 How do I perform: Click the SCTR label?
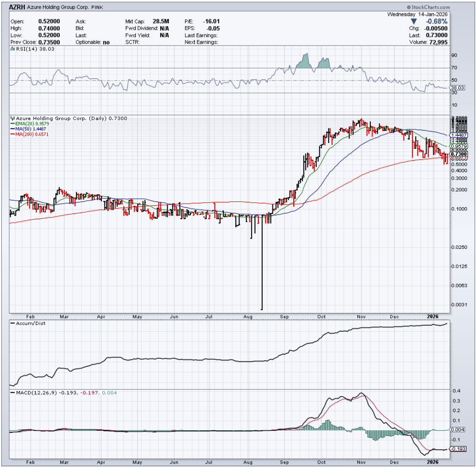[132, 42]
